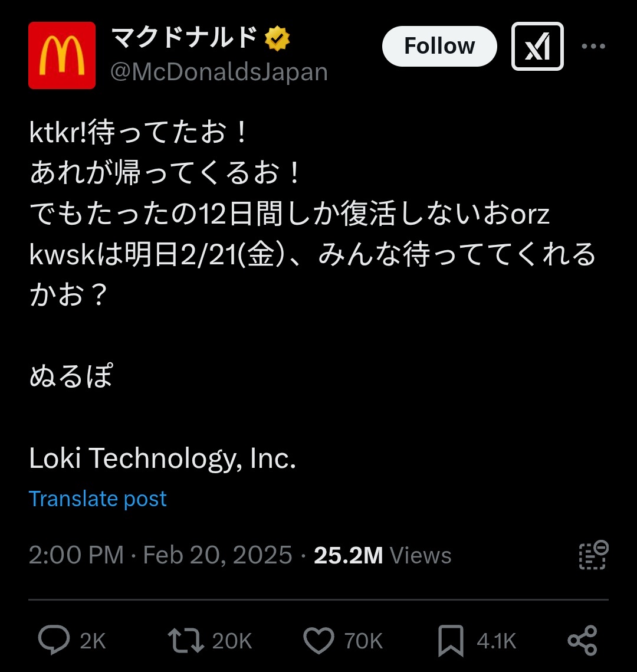Open the @McDonaldsJapan handle link
This screenshot has height=672, width=637.
pos(219,72)
